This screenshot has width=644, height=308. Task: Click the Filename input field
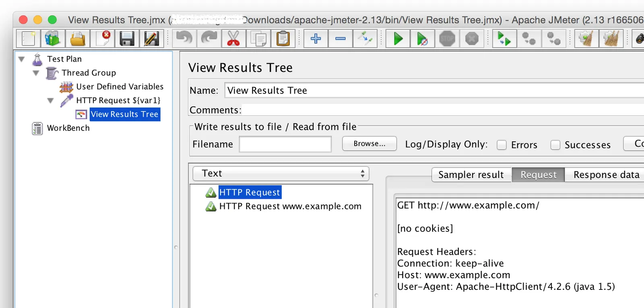click(x=285, y=144)
